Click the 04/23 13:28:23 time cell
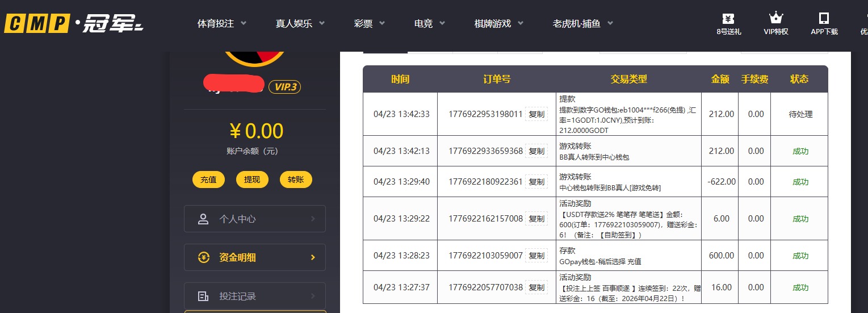868x313 pixels. point(401,256)
